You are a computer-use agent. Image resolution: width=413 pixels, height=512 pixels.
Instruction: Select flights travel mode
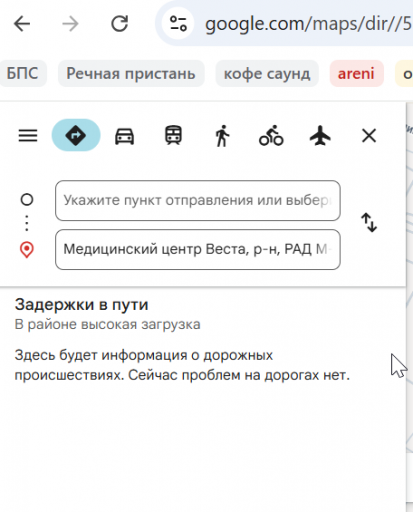point(320,135)
